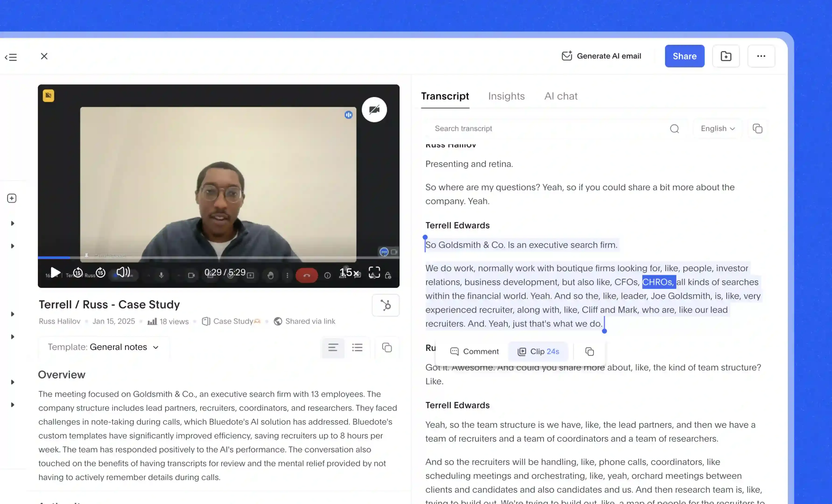Viewport: 832px width, 504px height.
Task: Toggle the video camera off button
Action: pyautogui.click(x=374, y=110)
